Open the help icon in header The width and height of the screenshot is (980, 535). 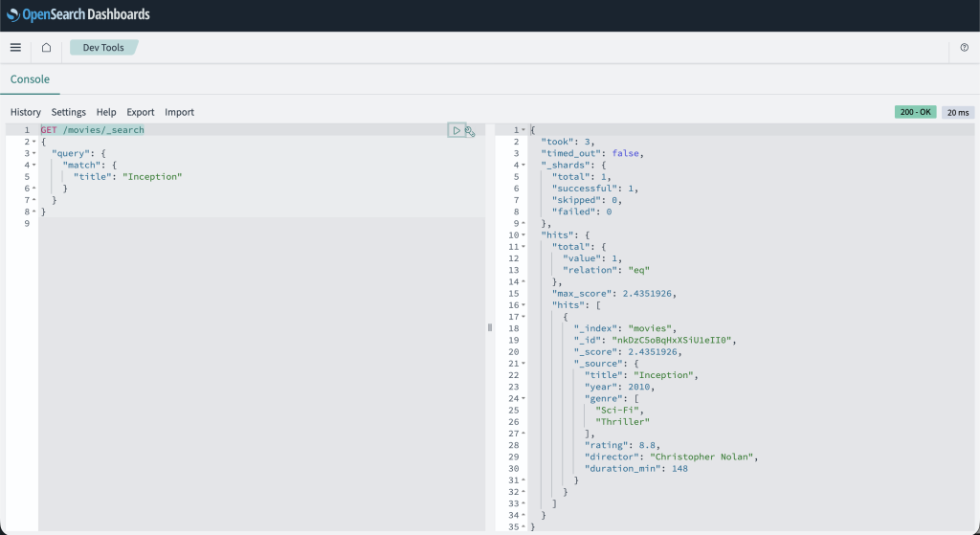click(964, 48)
